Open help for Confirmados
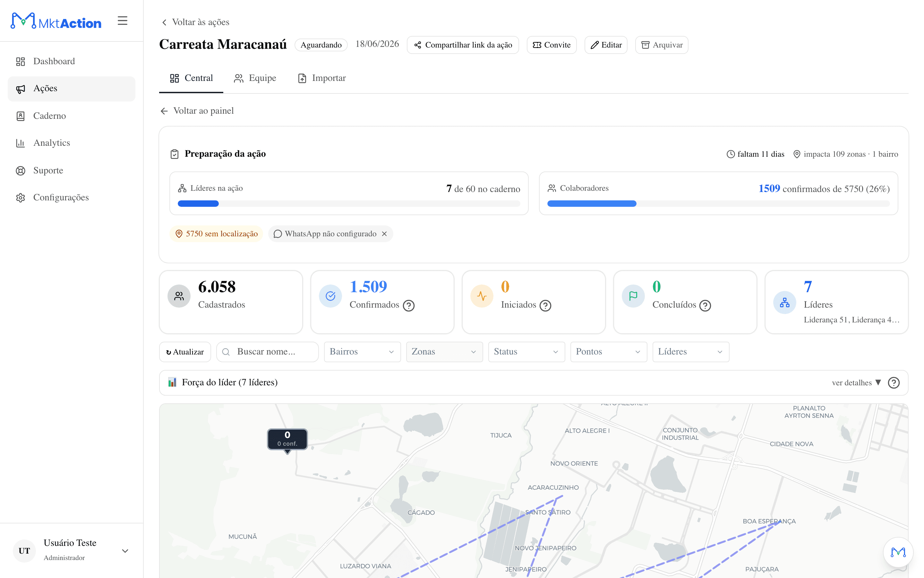Image resolution: width=924 pixels, height=578 pixels. point(409,305)
